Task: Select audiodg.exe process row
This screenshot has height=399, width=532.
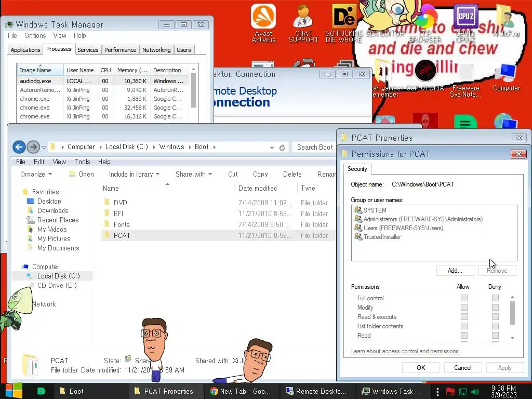Action: pyautogui.click(x=103, y=81)
